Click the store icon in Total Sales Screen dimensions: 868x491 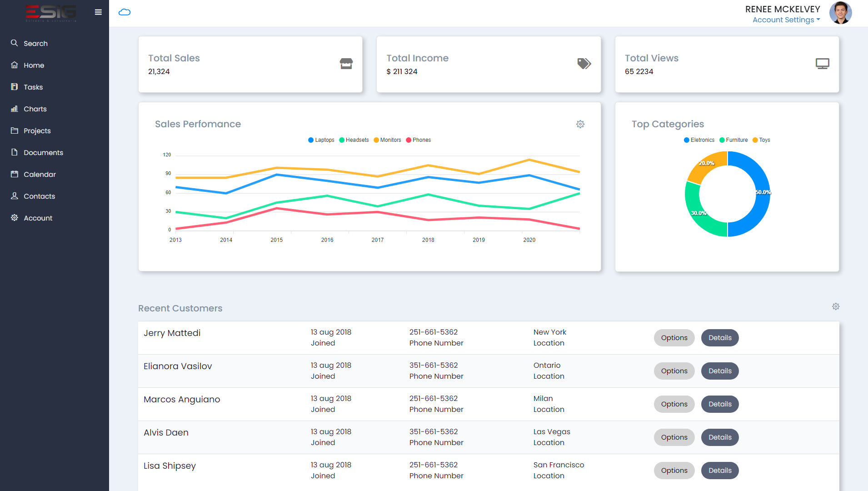pos(346,64)
